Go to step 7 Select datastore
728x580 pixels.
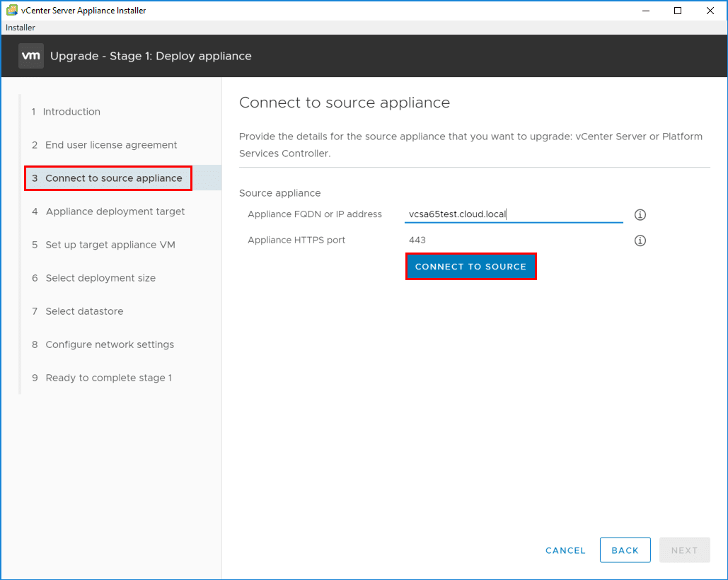[x=84, y=311]
